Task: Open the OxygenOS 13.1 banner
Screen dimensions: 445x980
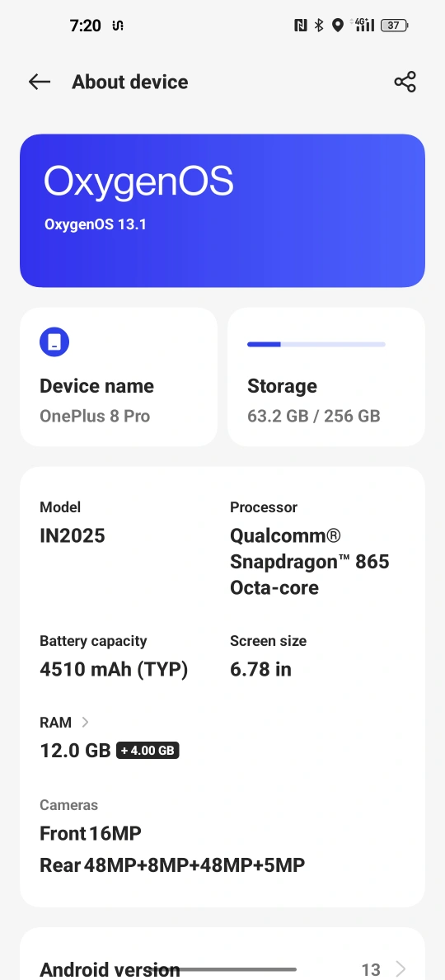Action: coord(222,210)
